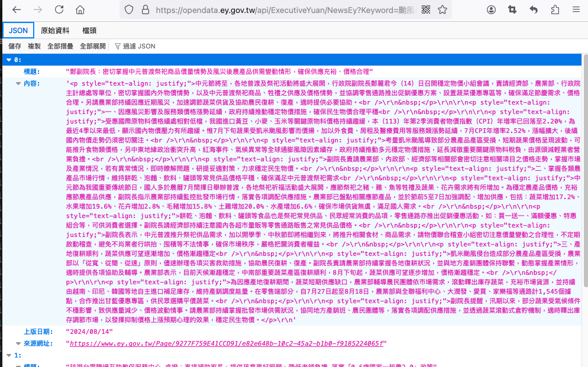Collapse the row 0 node
588x367 pixels.
click(9, 60)
